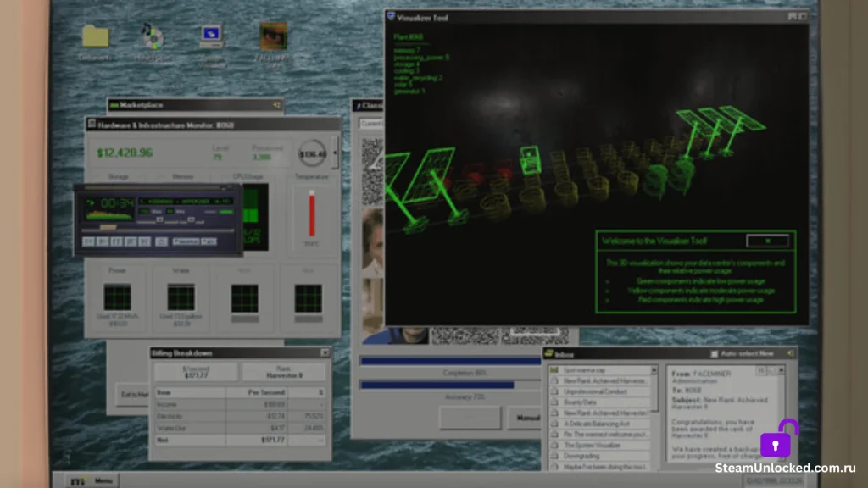The width and height of the screenshot is (868, 488).
Task: Click the fourth grid graph in Hardware Monitor
Action: (309, 297)
